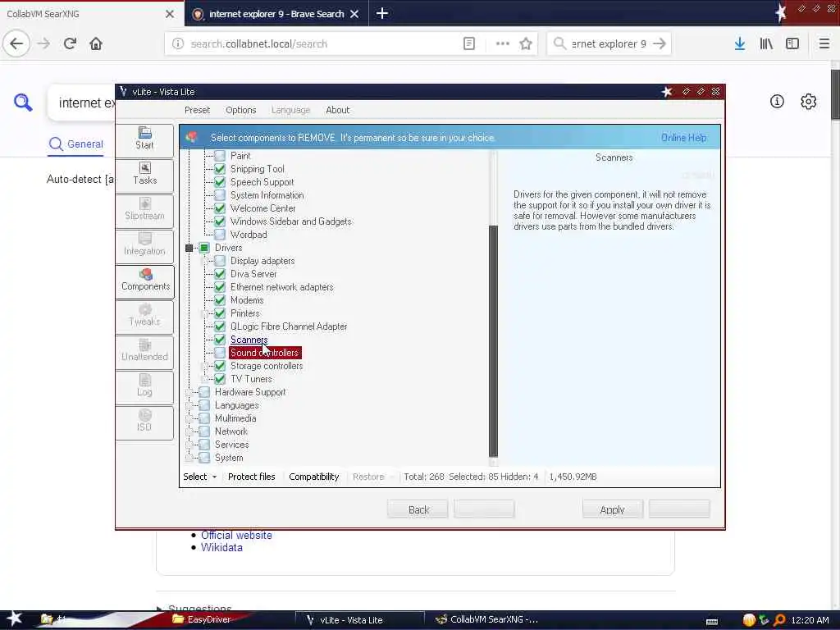
Task: Click the SearXNG search magnifier icon
Action: coord(23,102)
